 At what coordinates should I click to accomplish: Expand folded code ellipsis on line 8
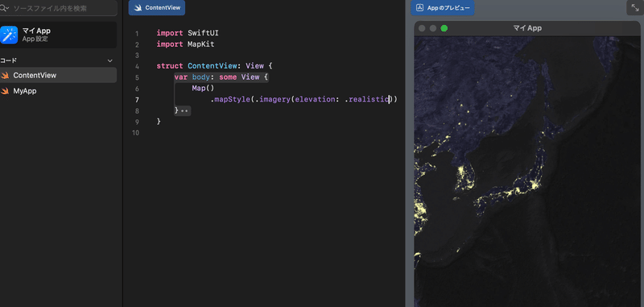click(x=185, y=111)
